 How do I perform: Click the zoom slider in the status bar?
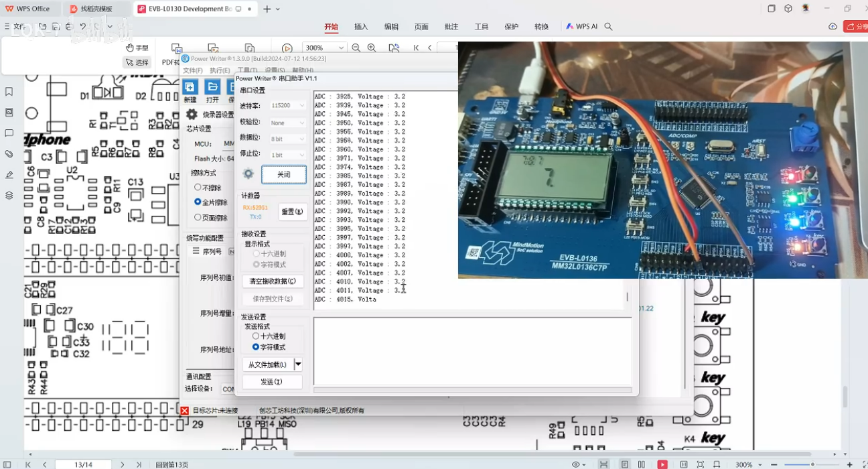[x=812, y=464]
